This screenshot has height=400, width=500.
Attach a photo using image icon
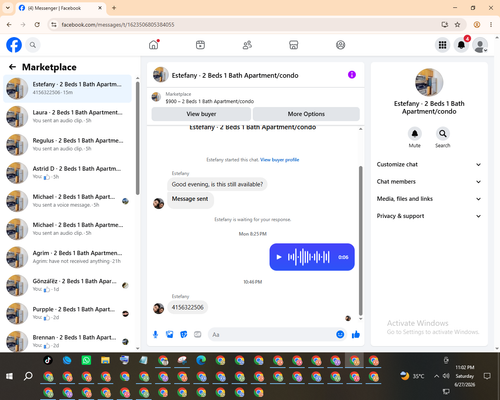(170, 334)
